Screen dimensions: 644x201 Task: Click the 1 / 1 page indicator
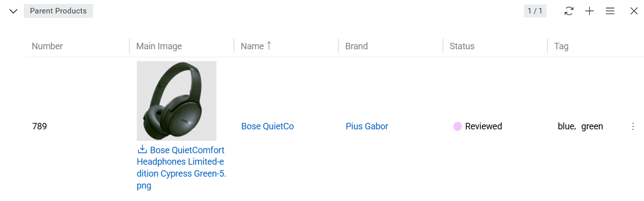tap(535, 11)
